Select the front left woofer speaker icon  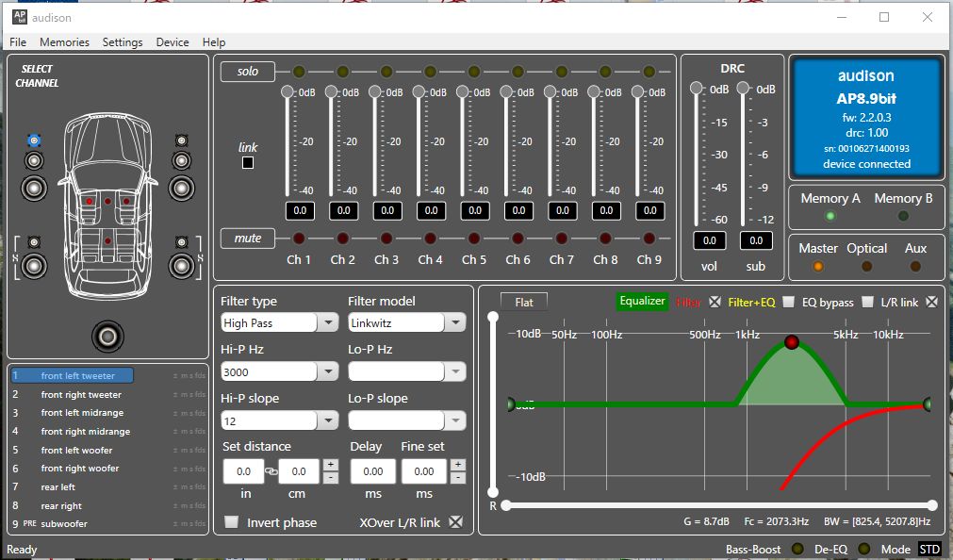coord(34,188)
